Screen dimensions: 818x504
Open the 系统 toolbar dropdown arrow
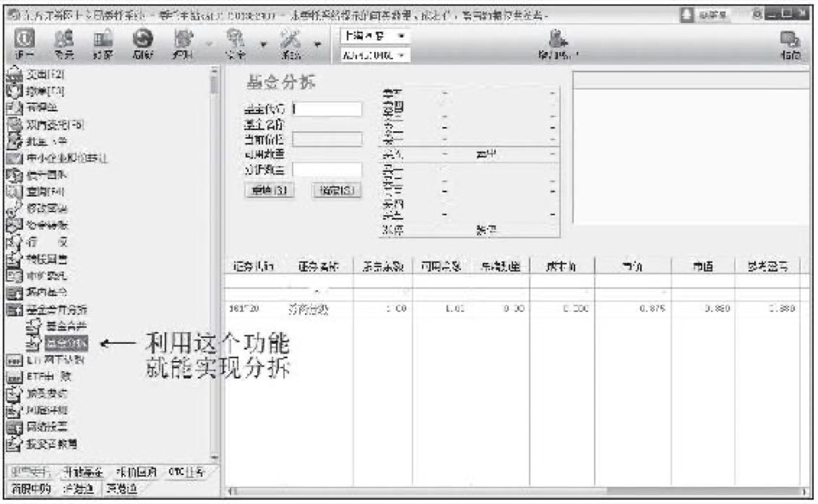click(x=317, y=43)
